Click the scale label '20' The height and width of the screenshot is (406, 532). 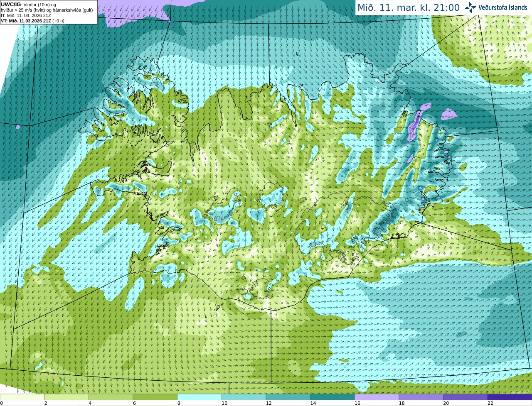(446, 403)
